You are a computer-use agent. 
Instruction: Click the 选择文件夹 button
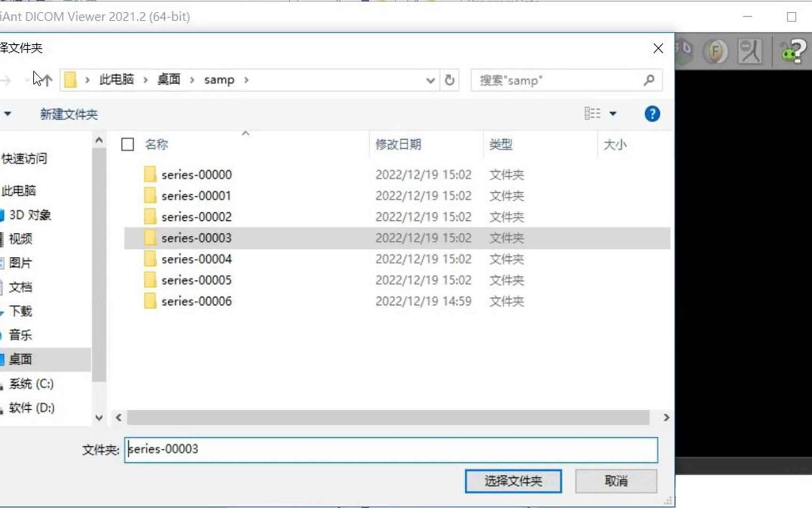tap(513, 481)
